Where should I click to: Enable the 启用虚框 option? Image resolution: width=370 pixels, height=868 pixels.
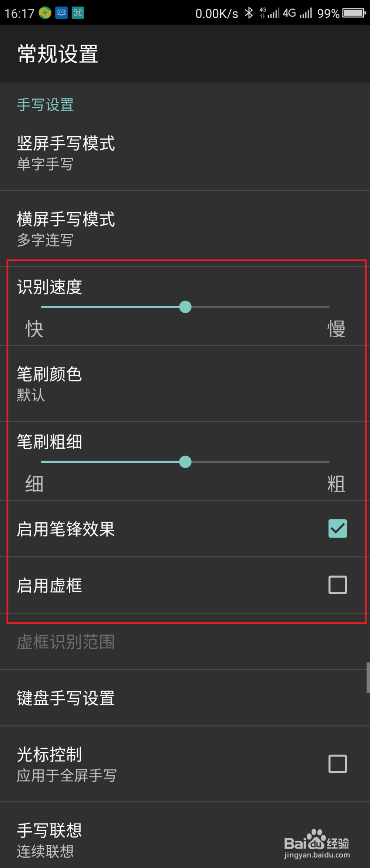pos(337,585)
